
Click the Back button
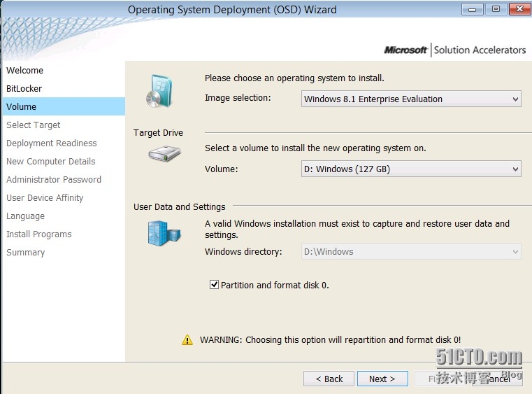click(329, 379)
